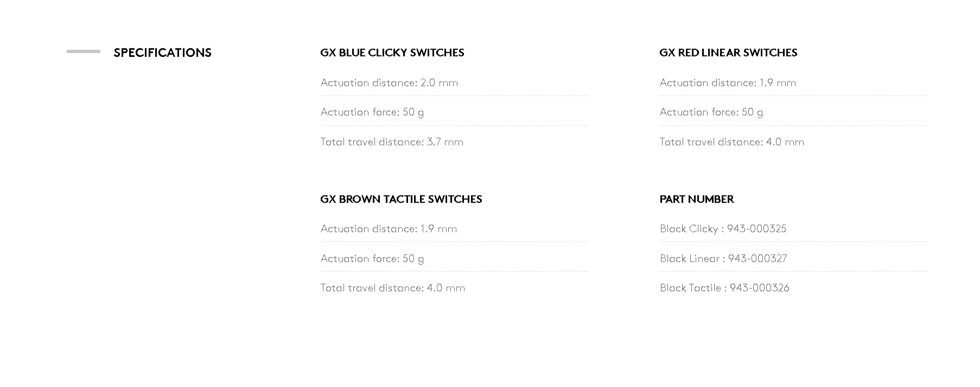Select the 3.7 mm total travel distance line
The height and width of the screenshot is (387, 980).
392,142
